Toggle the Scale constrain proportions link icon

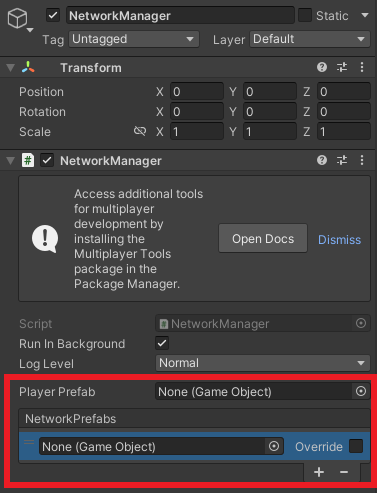[140, 131]
